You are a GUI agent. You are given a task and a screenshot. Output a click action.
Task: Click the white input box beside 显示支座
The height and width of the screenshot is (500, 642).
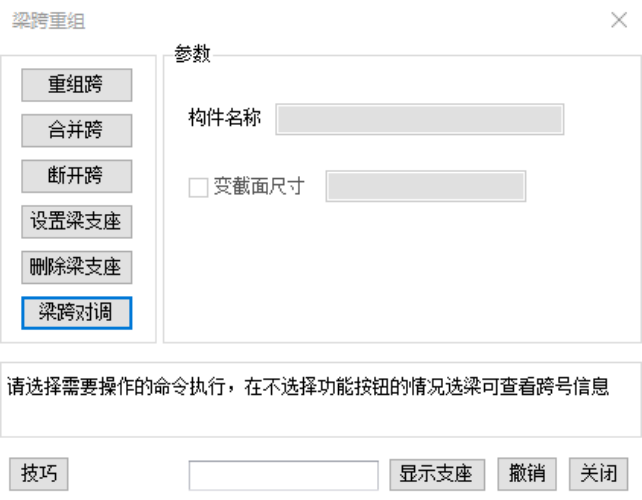[282, 475]
